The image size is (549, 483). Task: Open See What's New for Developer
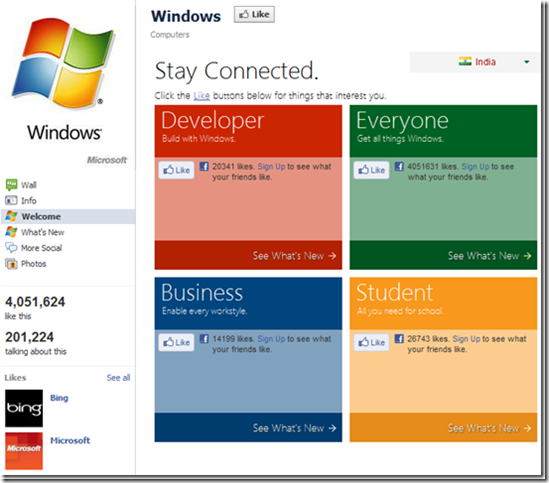click(294, 256)
